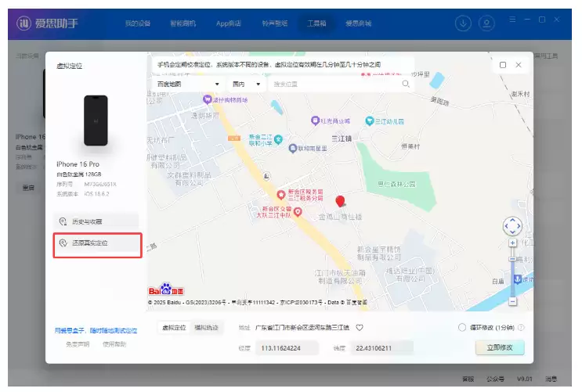This screenshot has width=582, height=392.
Task: Select the 虚拟定位 mode tab
Action: tap(174, 328)
